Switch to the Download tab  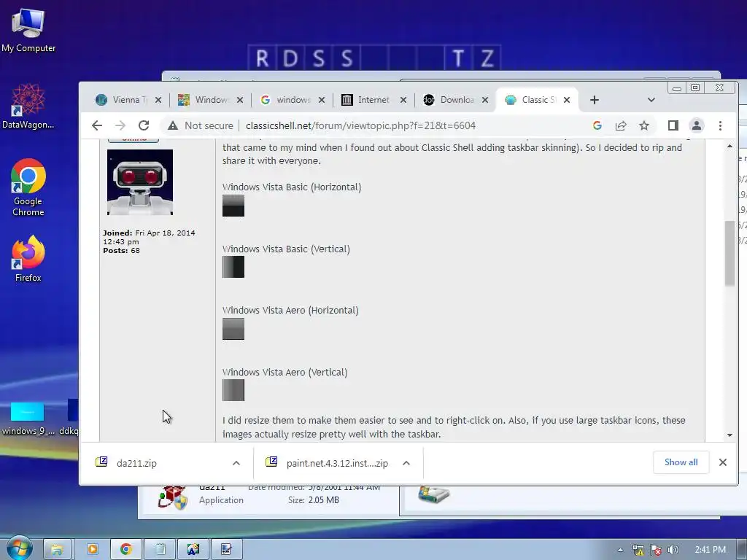(x=456, y=100)
